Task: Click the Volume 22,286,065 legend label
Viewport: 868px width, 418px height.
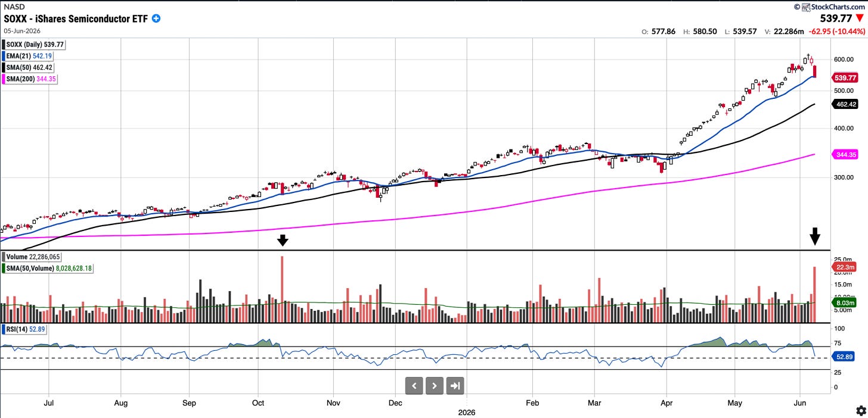Action: click(31, 257)
